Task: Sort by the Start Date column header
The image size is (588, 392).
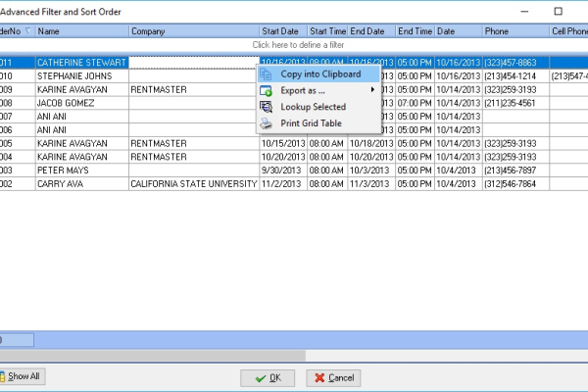Action: pyautogui.click(x=283, y=31)
